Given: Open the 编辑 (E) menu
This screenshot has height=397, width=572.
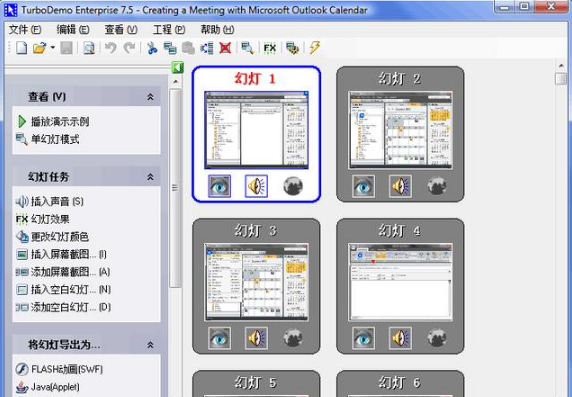Looking at the screenshot, I should coord(73,30).
